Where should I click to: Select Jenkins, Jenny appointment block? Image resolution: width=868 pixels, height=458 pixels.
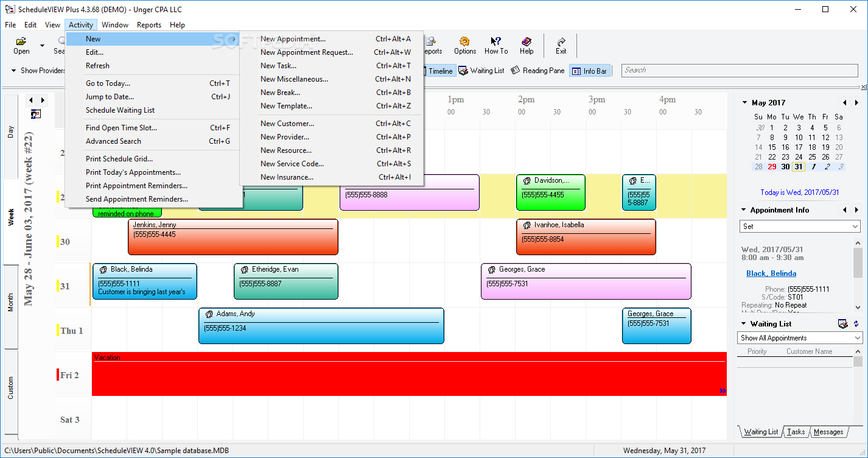click(233, 237)
